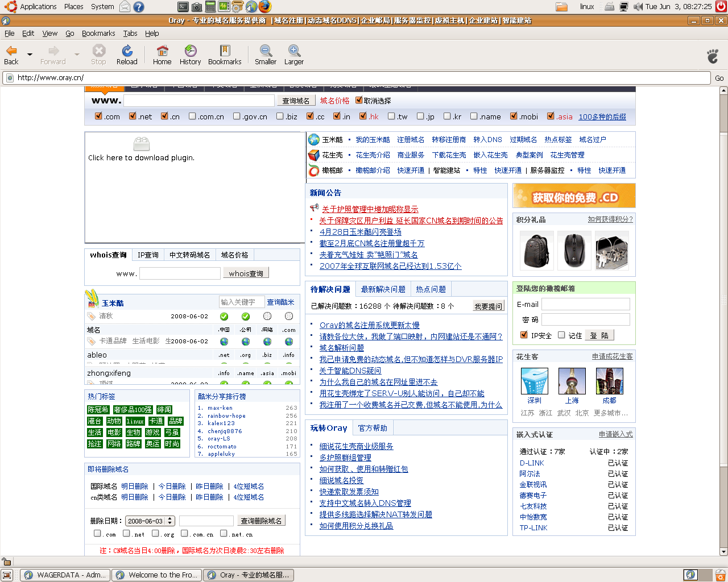Launch Firefox from the top panel
Viewport: 728px width, 582px height.
(264, 7)
